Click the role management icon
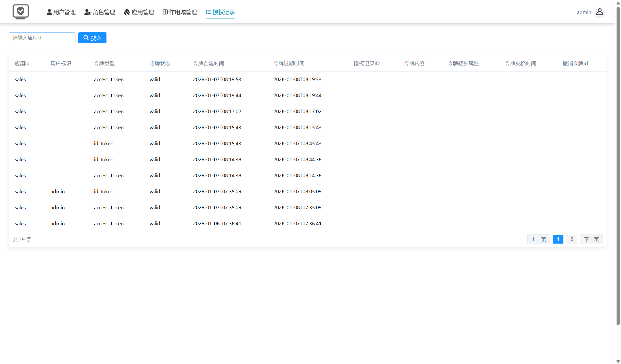The height and width of the screenshot is (364, 621). [x=88, y=12]
